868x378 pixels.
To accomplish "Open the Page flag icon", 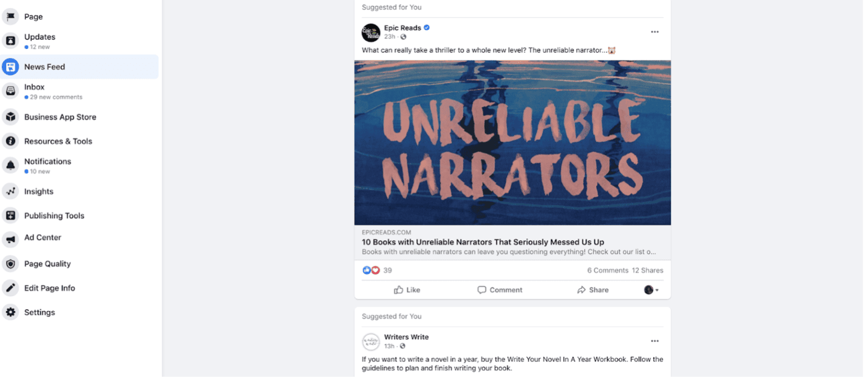I will coord(11,17).
